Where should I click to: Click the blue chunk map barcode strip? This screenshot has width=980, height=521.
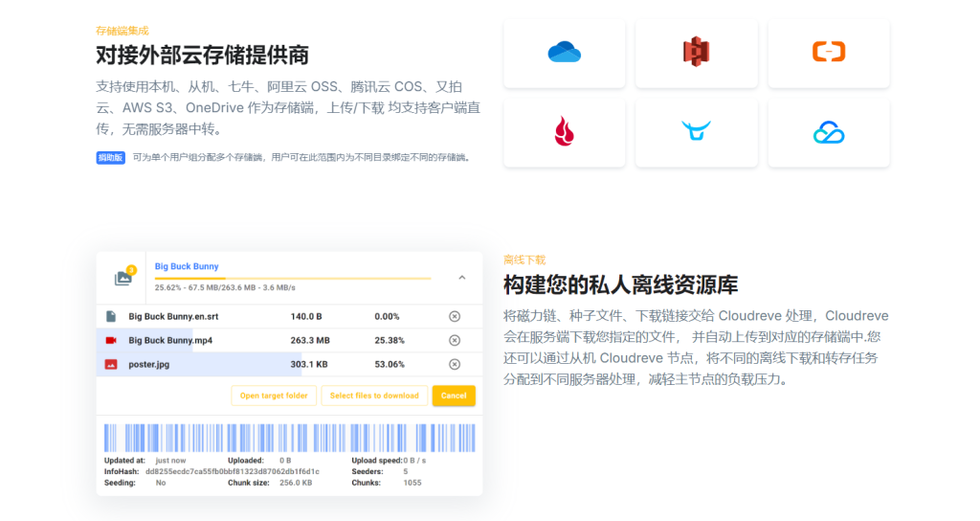[289, 437]
